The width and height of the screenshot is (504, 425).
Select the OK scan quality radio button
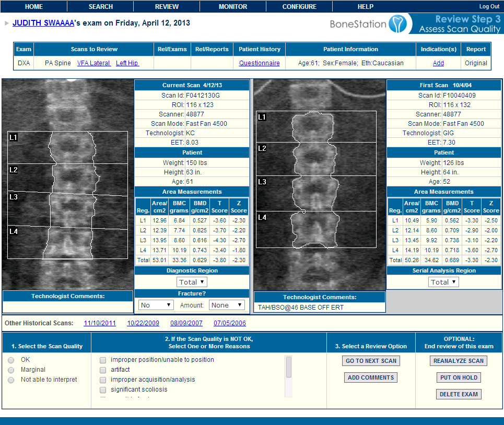pos(11,360)
